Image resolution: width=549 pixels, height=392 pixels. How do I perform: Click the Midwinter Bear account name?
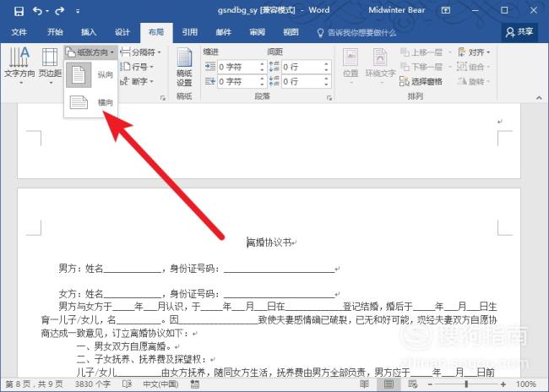point(396,10)
